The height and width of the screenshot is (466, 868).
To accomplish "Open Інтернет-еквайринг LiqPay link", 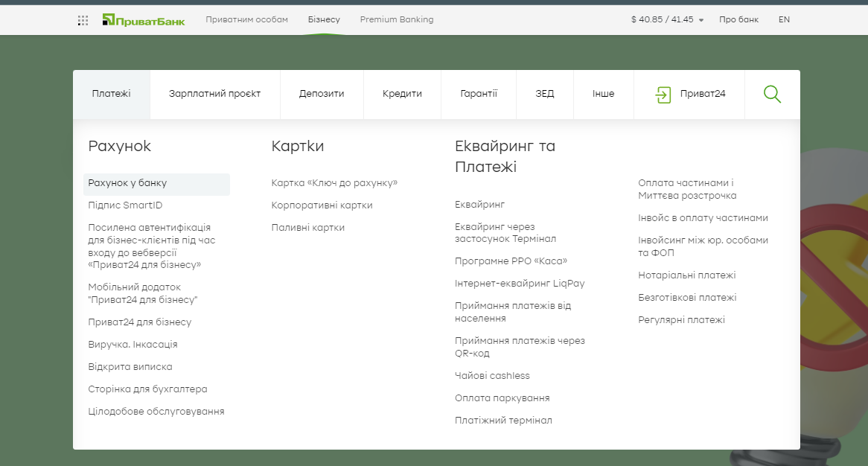I will tap(520, 284).
